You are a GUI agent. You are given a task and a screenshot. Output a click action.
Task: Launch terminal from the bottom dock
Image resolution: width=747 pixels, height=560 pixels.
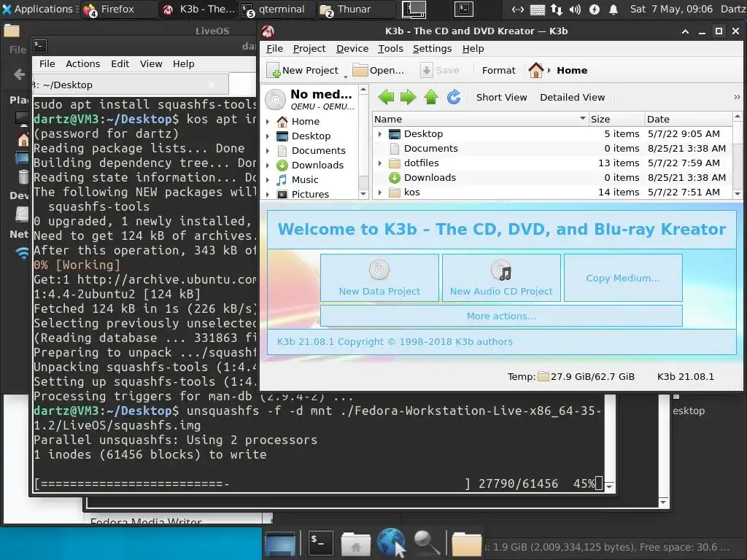[320, 542]
